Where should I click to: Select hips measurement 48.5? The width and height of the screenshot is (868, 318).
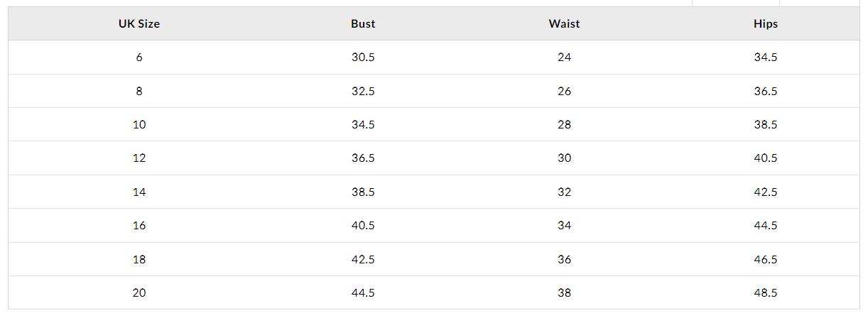point(766,292)
